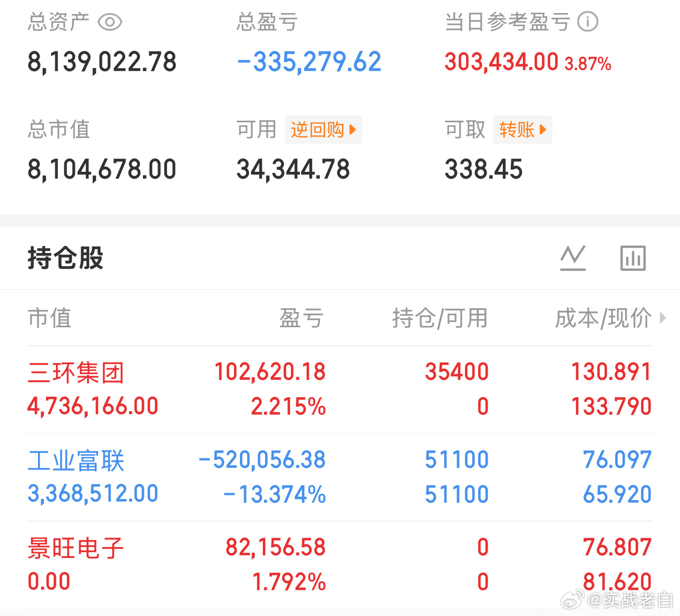Screen dimensions: 680x616
Task: Sort by 持仓/可用 column header
Action: (x=440, y=318)
